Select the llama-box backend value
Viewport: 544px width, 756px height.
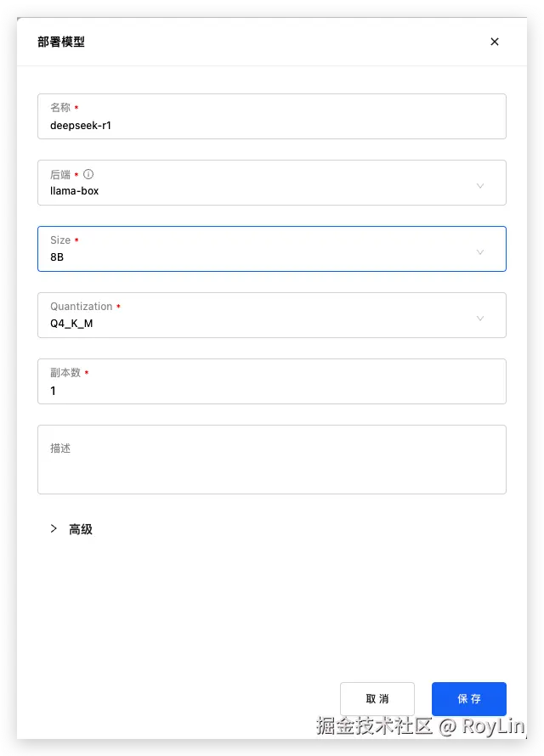[75, 191]
